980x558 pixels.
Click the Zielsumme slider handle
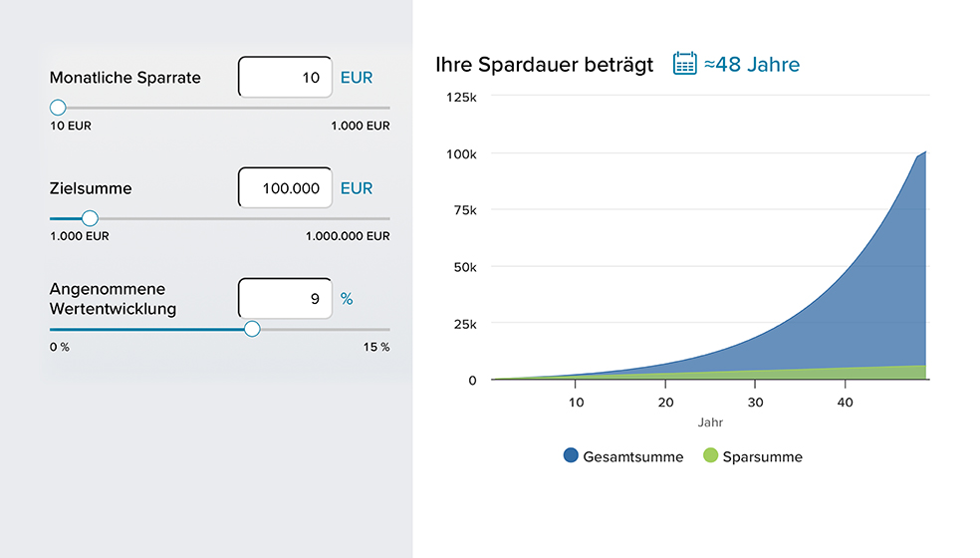(x=90, y=218)
